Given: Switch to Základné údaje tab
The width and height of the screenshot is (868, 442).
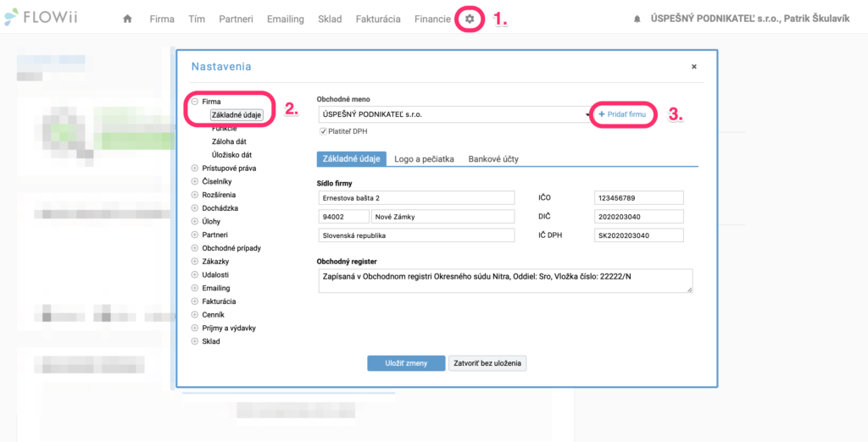Looking at the screenshot, I should click(x=352, y=159).
